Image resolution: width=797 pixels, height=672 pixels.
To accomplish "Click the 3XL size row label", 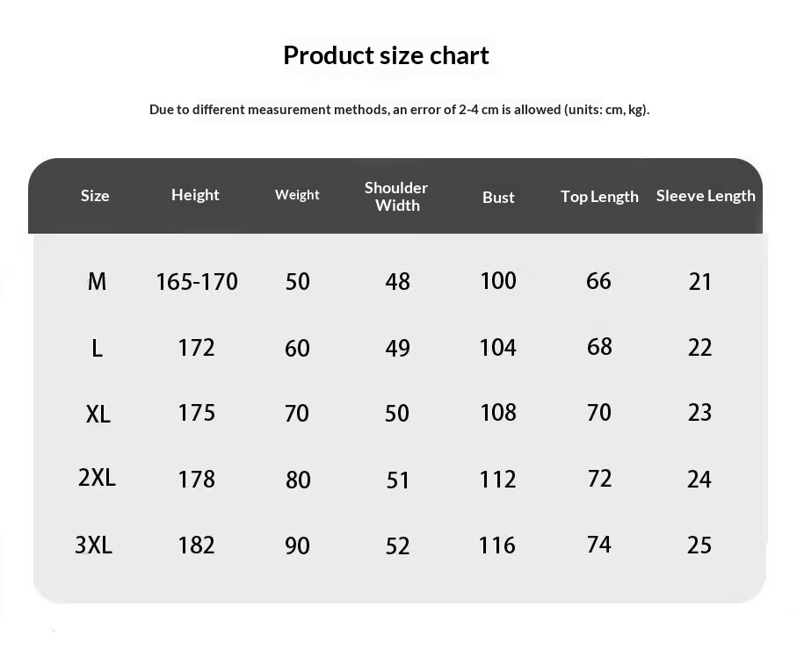I will pos(94,546).
